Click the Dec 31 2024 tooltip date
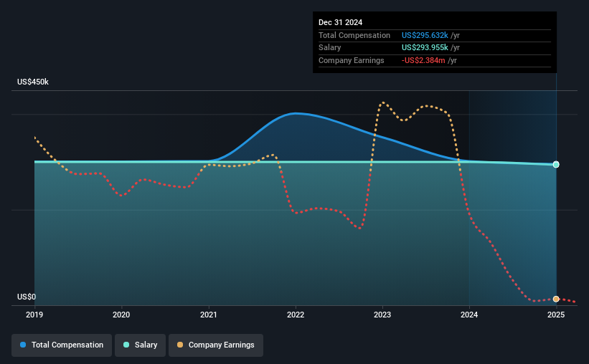Image resolution: width=589 pixels, height=364 pixels. (x=340, y=22)
